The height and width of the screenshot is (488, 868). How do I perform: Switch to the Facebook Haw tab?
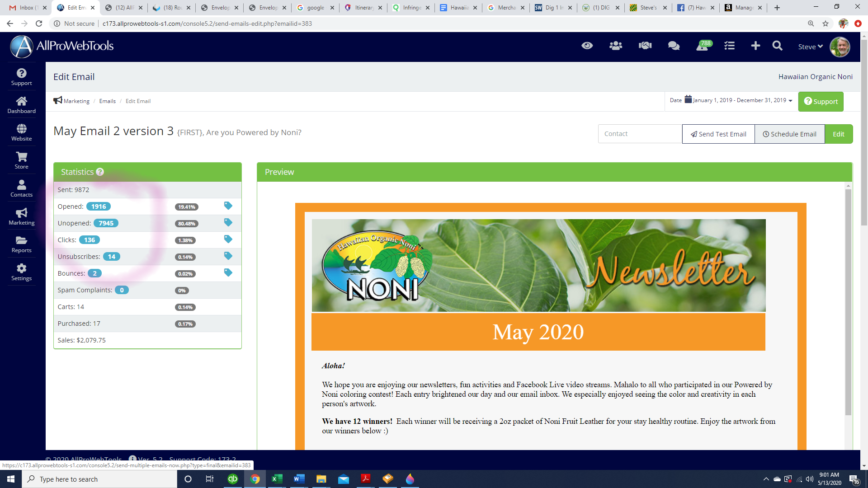tap(696, 8)
